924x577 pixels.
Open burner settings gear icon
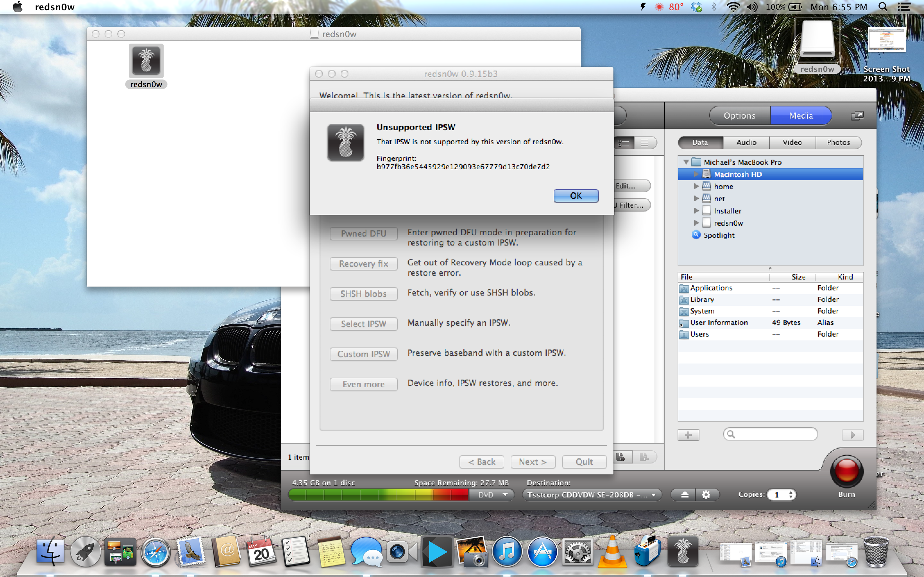(x=706, y=495)
